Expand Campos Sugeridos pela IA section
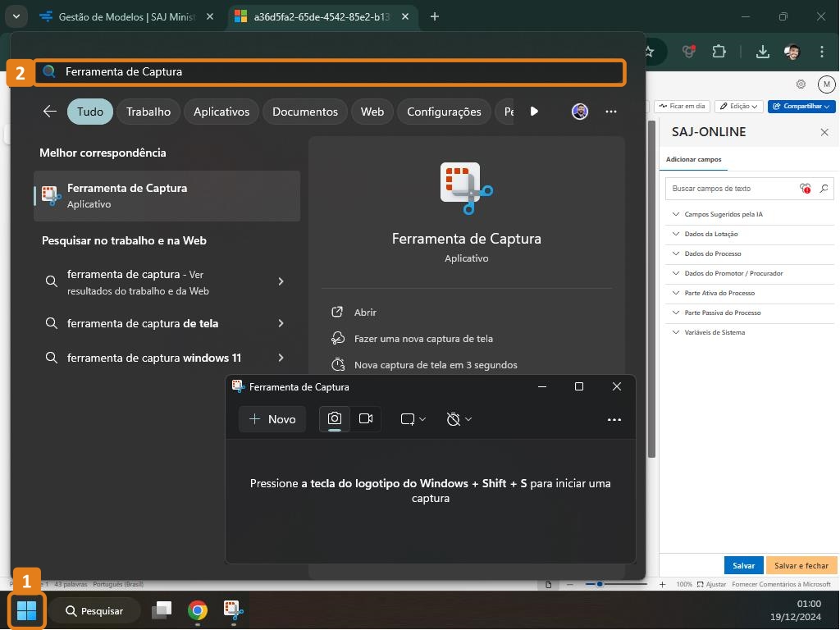Screen dimensions: 840x630 click(722, 214)
